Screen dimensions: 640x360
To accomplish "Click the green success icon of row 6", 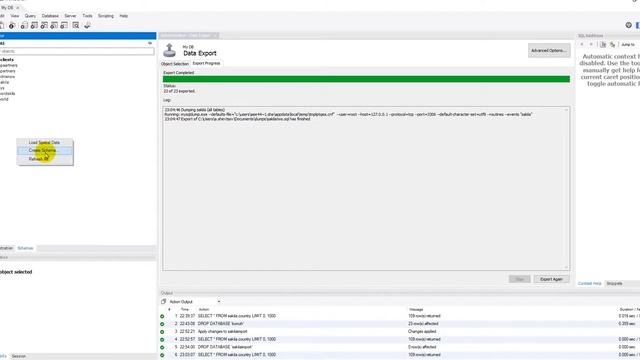I will pos(162,355).
